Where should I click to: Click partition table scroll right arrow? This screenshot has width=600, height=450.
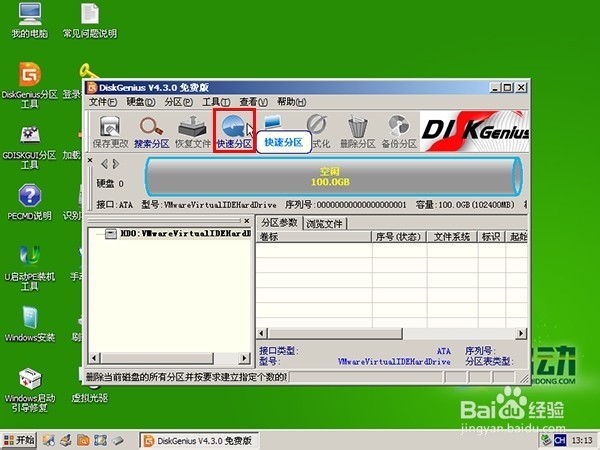521,333
